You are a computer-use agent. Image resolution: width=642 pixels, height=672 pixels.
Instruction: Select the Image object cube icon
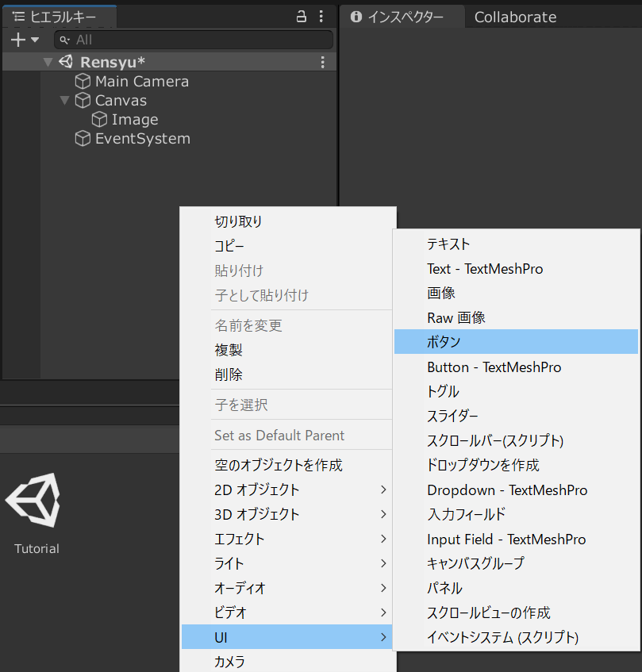99,120
